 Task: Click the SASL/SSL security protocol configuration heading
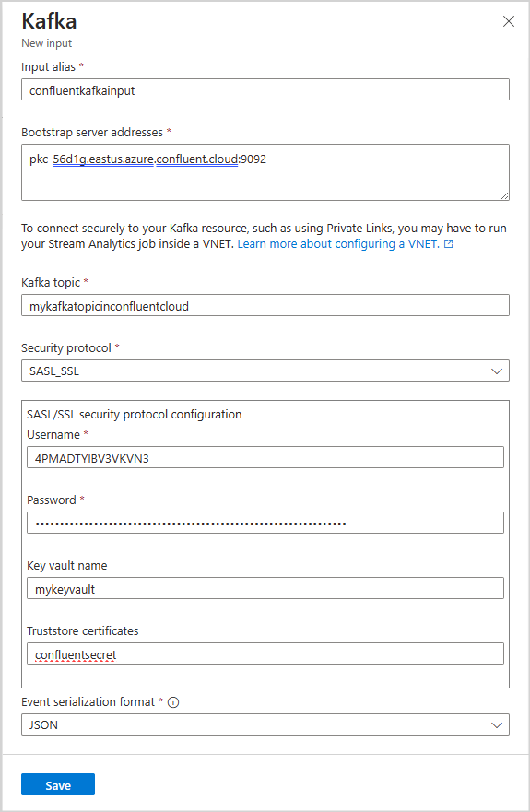pyautogui.click(x=135, y=414)
